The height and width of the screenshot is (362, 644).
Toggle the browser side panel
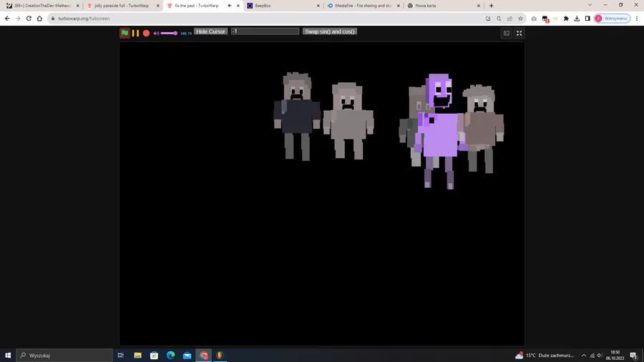tap(587, 19)
